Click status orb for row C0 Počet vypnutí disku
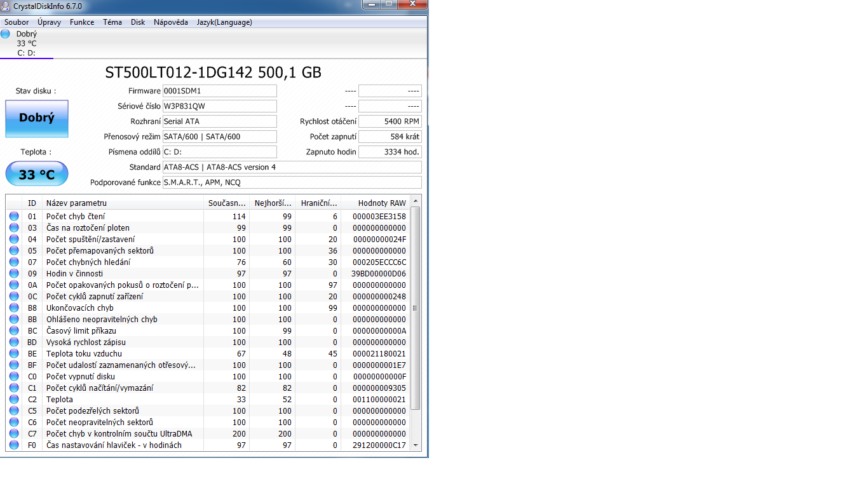The width and height of the screenshot is (868, 488). tap(14, 377)
